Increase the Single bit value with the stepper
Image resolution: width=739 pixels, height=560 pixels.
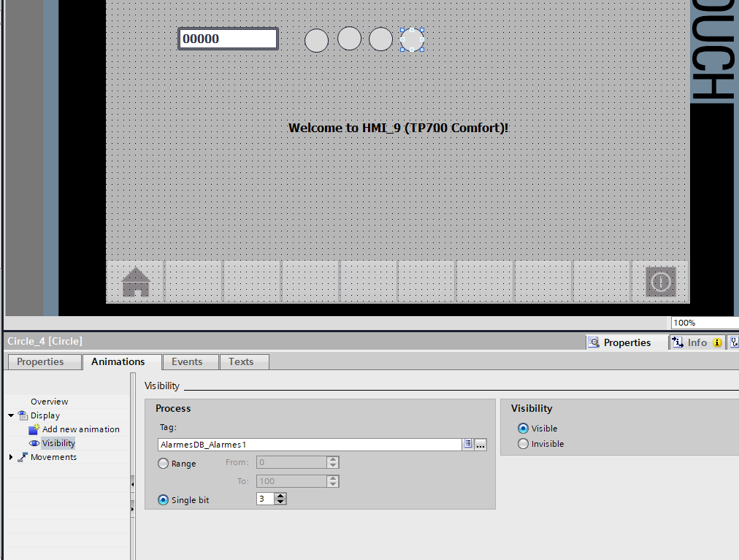click(x=281, y=496)
